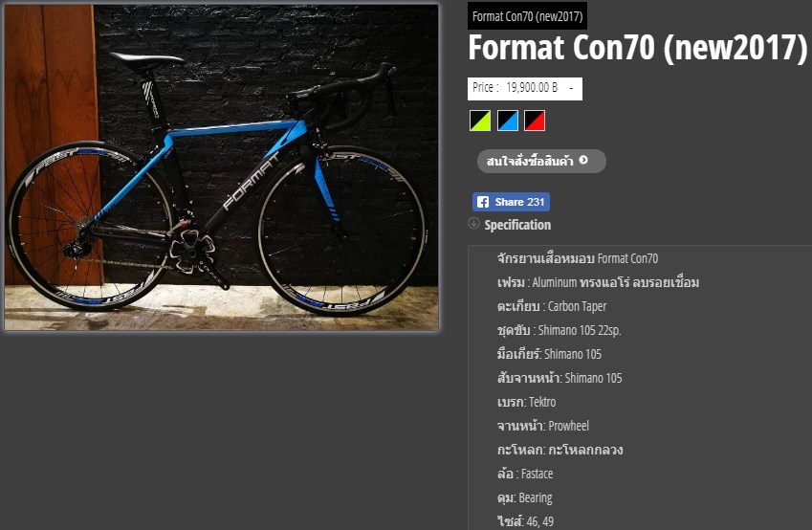812x530 pixels.
Task: Open the Format Con70 (new2017) breadcrumb tab
Action: pyautogui.click(x=527, y=16)
